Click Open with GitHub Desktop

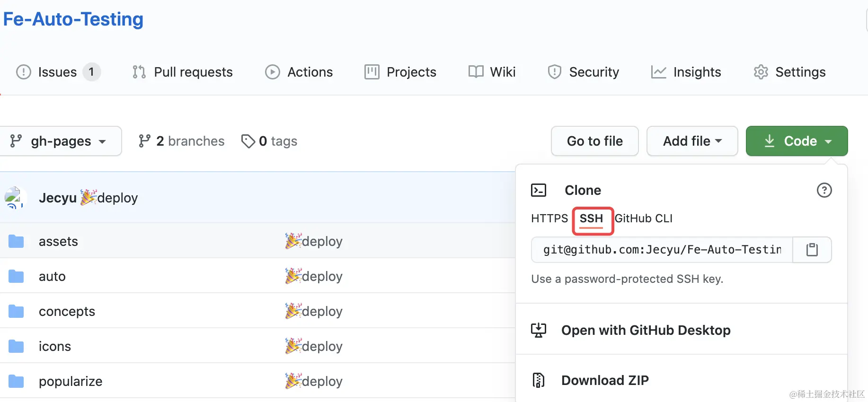click(646, 330)
